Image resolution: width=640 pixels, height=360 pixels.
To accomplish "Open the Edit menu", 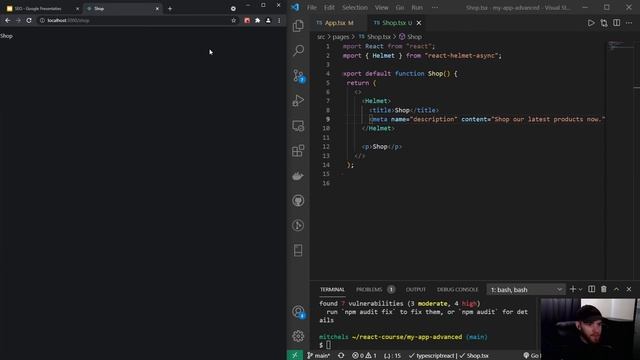I will [x=329, y=7].
